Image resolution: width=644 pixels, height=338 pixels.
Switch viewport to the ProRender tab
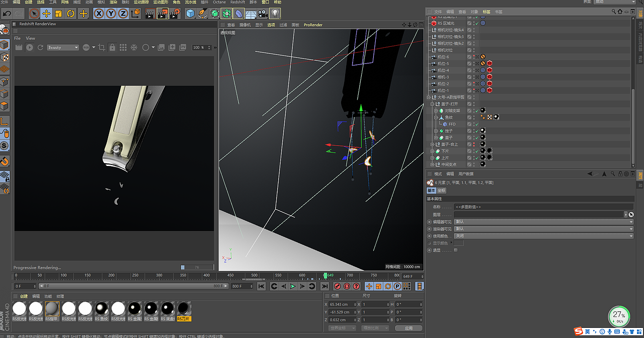coord(312,25)
